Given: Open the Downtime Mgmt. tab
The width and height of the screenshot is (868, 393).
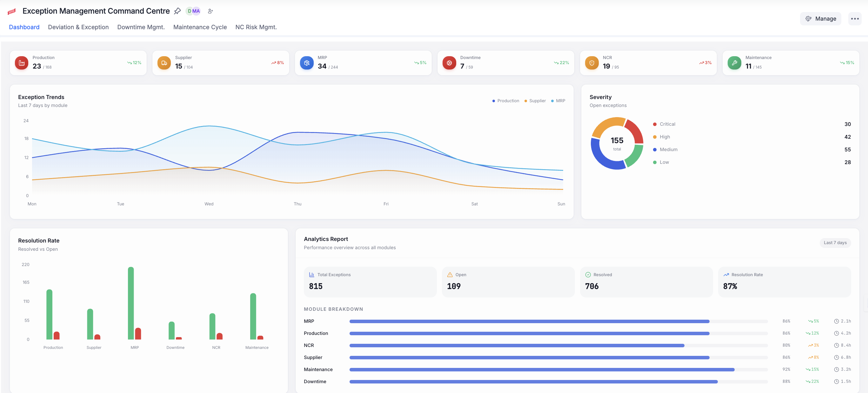Looking at the screenshot, I should click(x=141, y=27).
